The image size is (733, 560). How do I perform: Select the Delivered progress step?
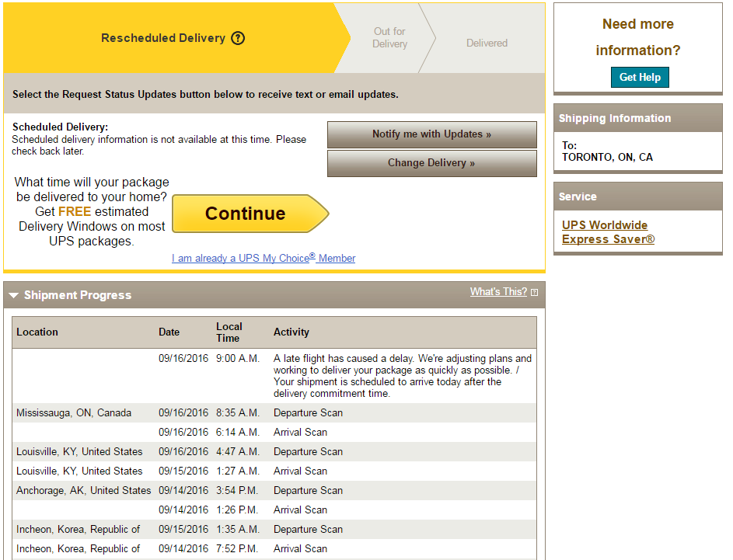coord(487,43)
